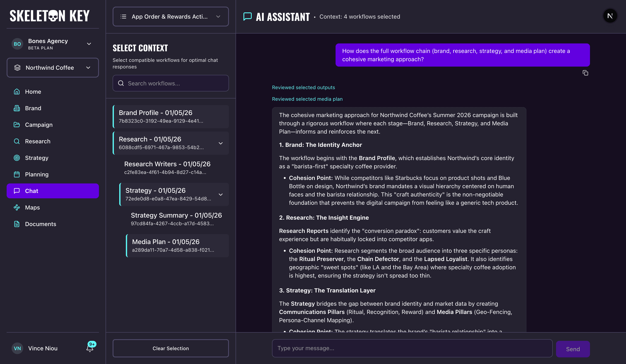Screen dimensions: 626x364
Task: Click Reviewed selected outputs link
Action: [x=303, y=87]
